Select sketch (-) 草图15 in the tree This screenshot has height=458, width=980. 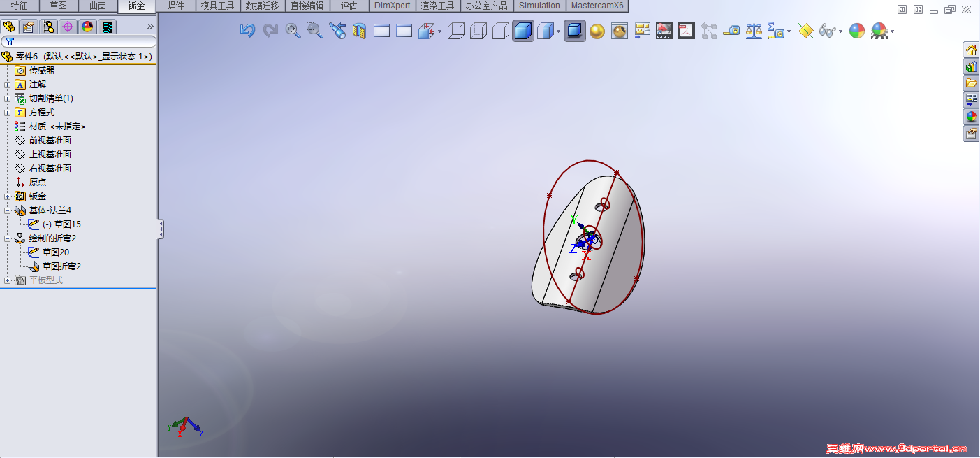pos(61,224)
